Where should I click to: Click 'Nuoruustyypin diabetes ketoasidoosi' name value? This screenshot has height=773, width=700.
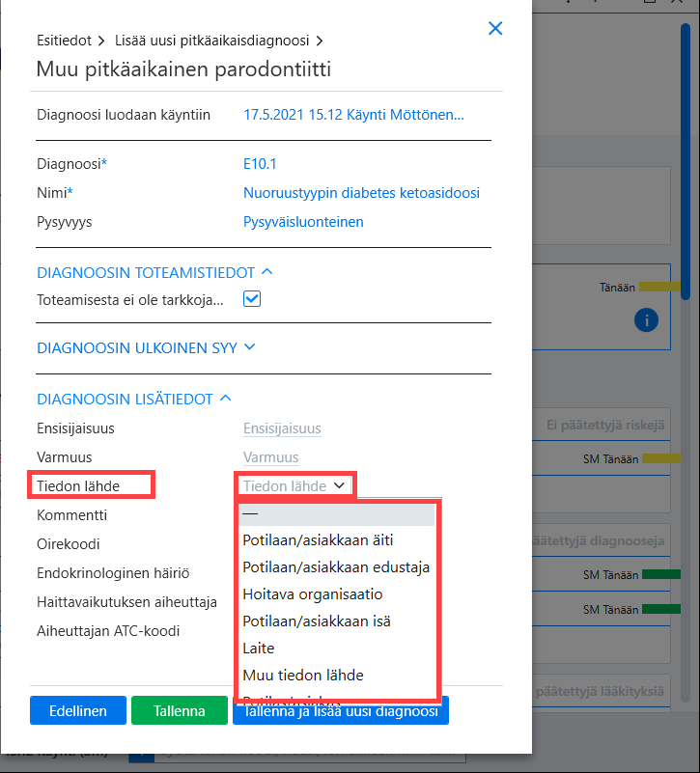(x=362, y=193)
